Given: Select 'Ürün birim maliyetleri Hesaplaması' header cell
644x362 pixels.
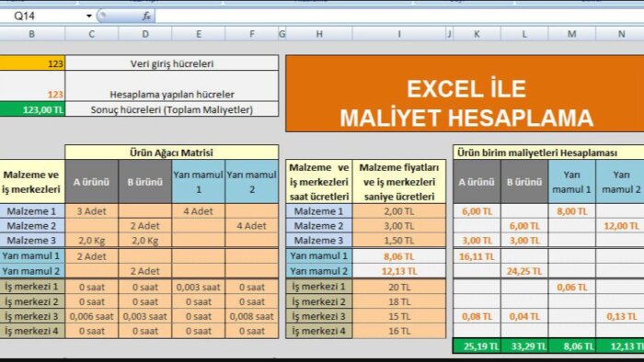Looking at the screenshot, I should tap(548, 153).
